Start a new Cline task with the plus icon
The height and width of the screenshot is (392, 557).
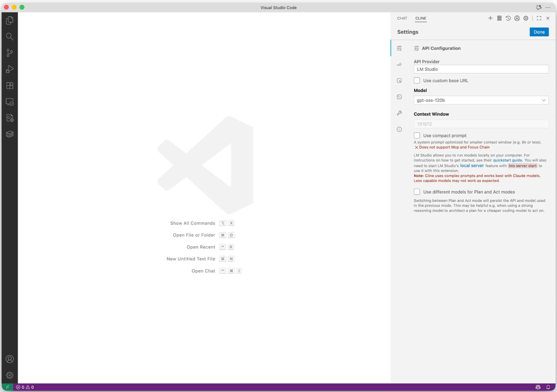490,18
